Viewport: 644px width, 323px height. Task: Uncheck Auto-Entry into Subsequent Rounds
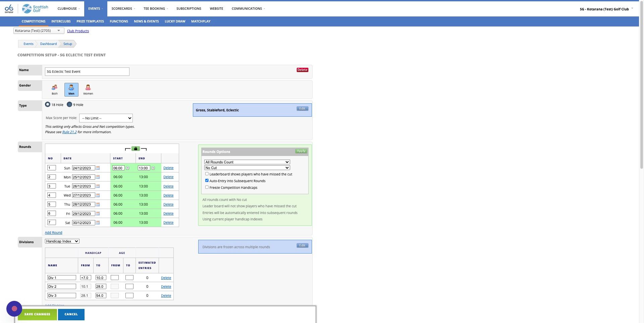click(207, 180)
